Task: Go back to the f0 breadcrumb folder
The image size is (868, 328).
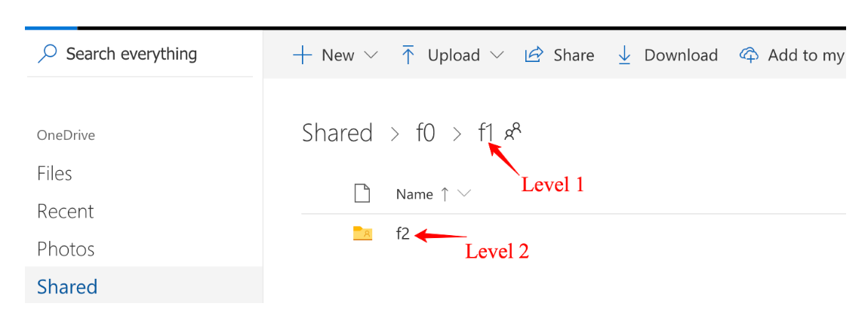Action: pos(426,133)
